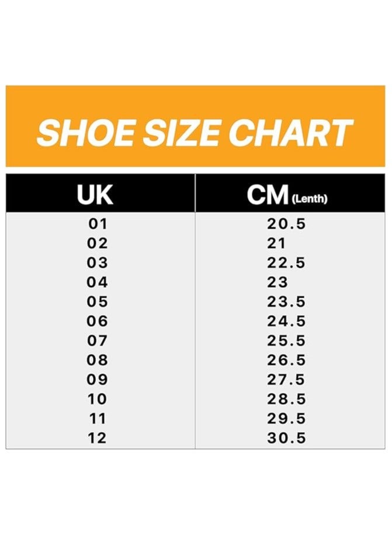Click UK size 06 cell
This screenshot has height=535, width=392.
point(98,321)
